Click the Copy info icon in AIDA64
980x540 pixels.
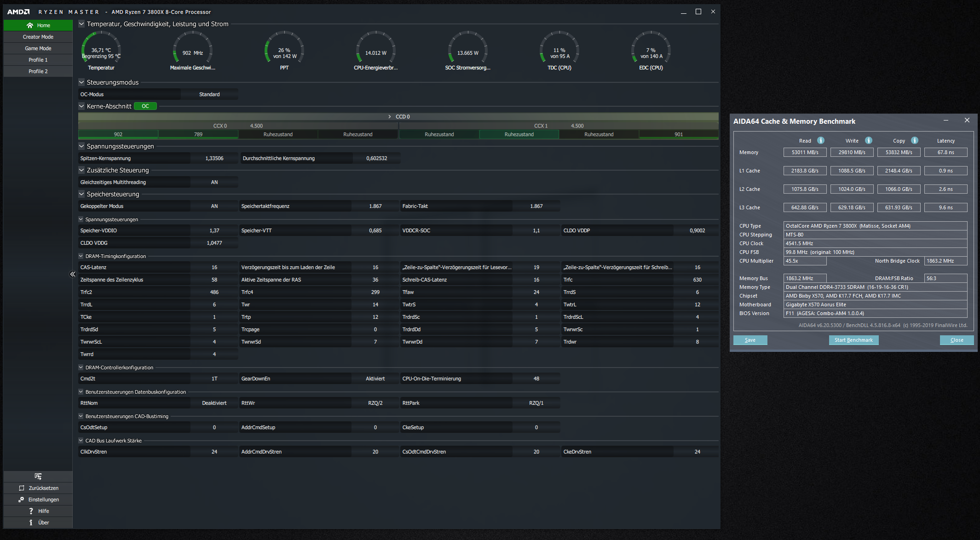tap(915, 140)
